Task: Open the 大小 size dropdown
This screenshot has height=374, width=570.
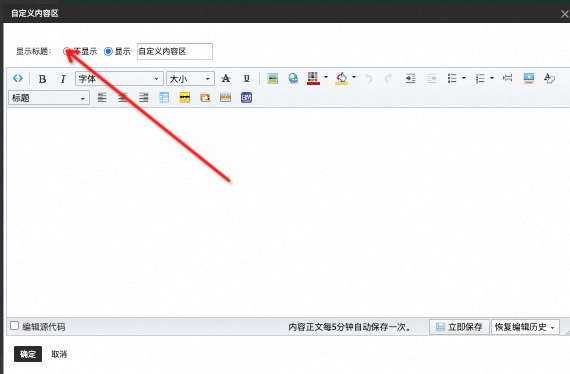Action: (x=190, y=79)
